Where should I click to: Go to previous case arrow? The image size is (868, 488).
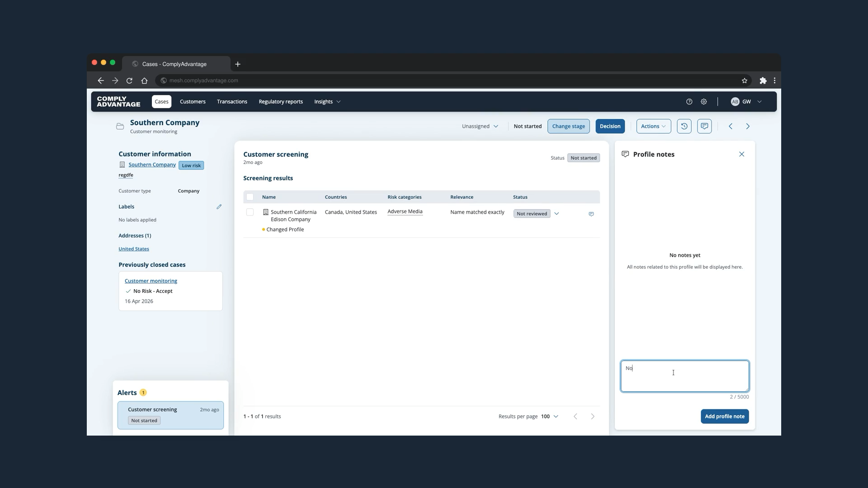click(x=731, y=126)
